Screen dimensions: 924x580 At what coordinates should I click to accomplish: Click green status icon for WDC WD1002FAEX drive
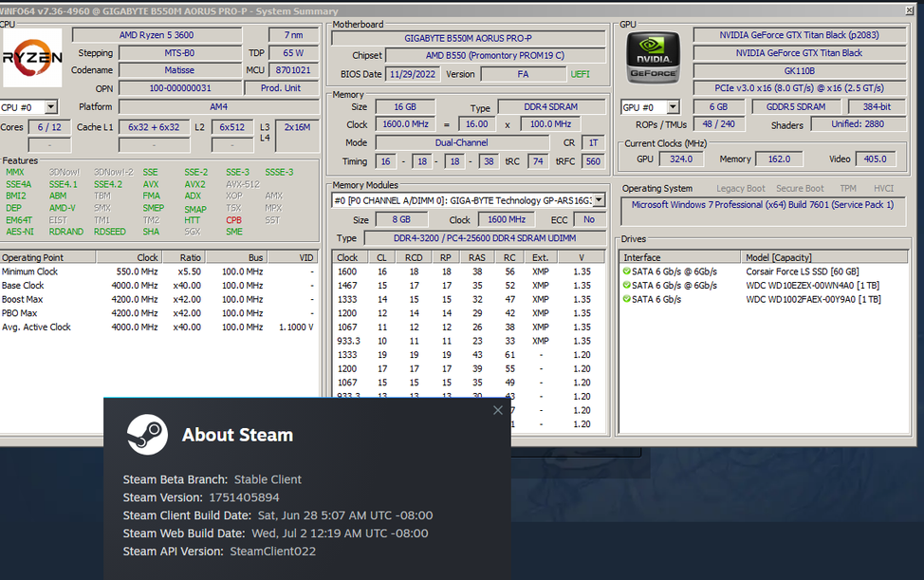pyautogui.click(x=626, y=299)
